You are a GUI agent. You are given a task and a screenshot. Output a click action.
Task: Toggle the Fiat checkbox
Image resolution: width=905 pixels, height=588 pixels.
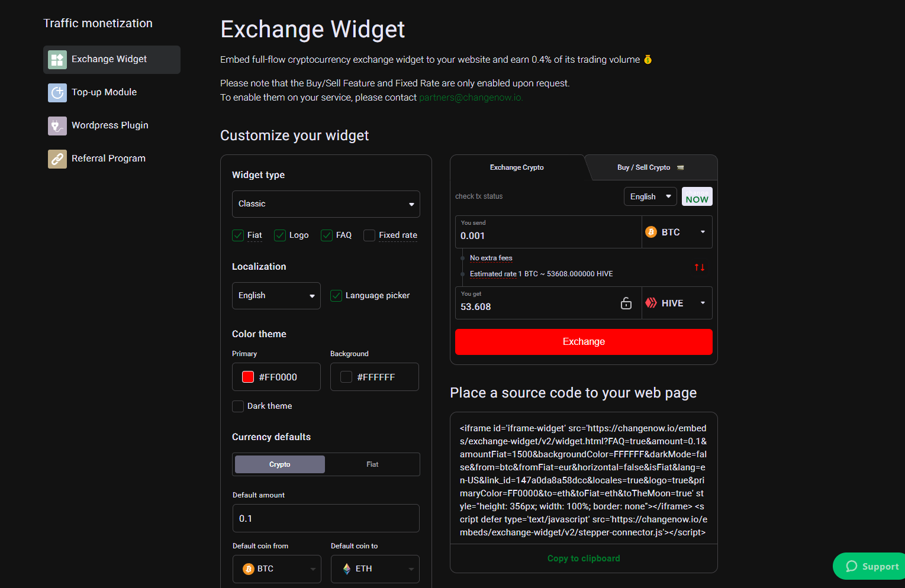[238, 235]
